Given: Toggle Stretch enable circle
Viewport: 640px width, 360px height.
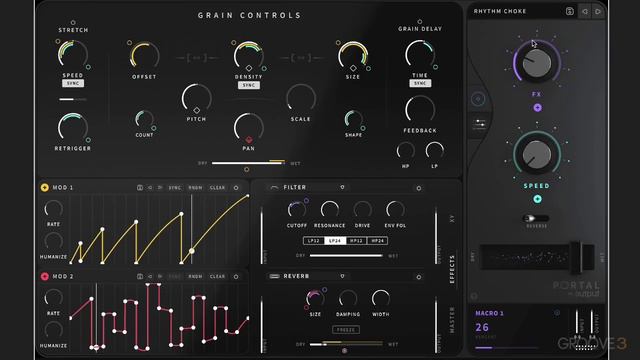Looking at the screenshot, I should pos(73,22).
